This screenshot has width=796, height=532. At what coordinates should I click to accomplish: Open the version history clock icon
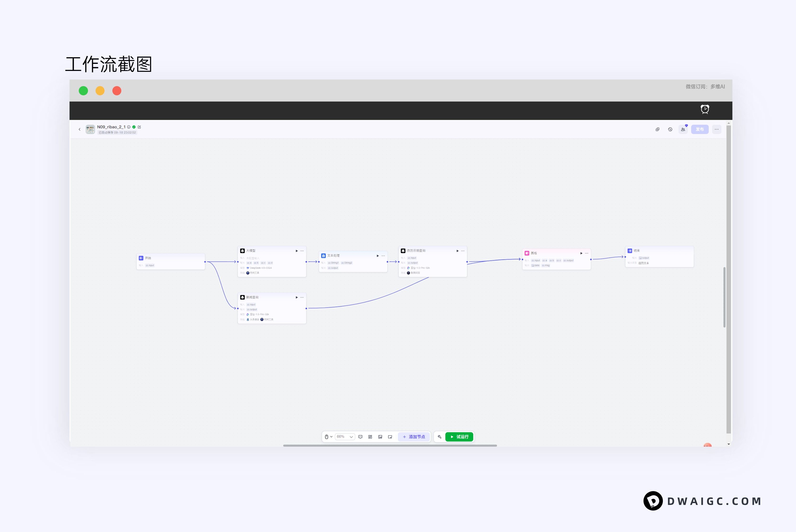670,129
